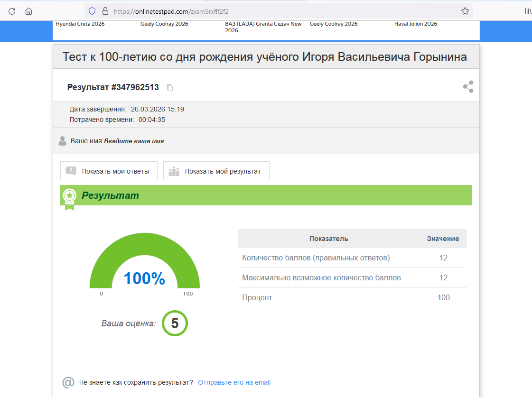Screen dimensions: 532x397
Task: Go to the browser home page icon
Action: click(29, 11)
